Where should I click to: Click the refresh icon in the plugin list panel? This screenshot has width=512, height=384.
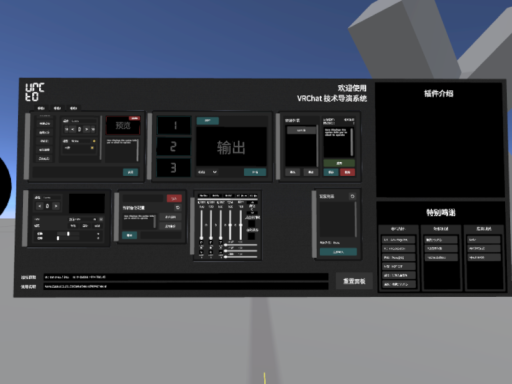(352, 196)
